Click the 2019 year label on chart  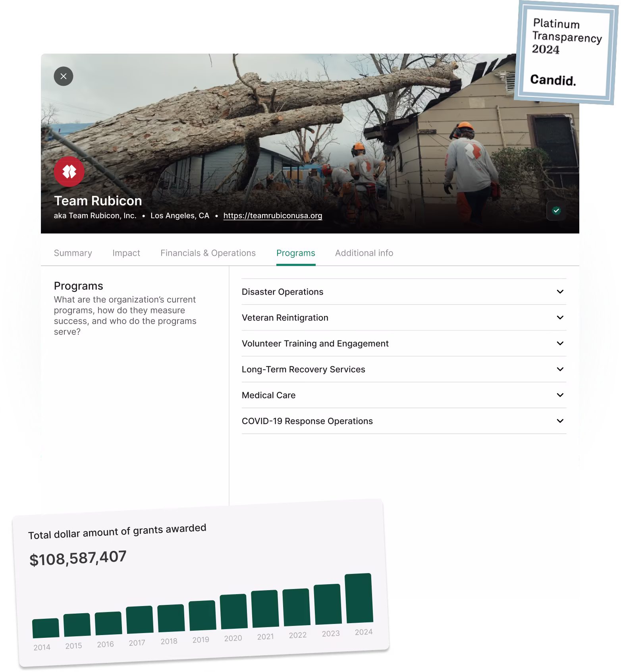click(201, 640)
